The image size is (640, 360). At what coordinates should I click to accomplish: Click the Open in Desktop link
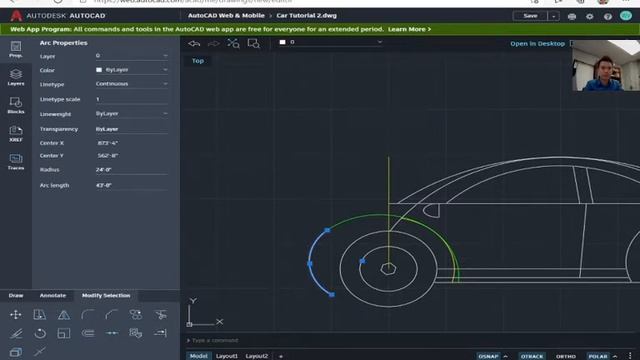[x=538, y=44]
